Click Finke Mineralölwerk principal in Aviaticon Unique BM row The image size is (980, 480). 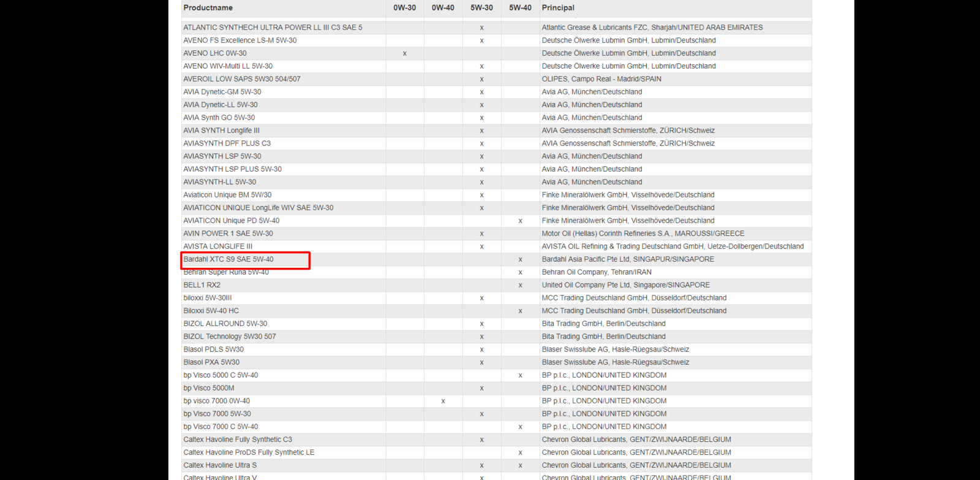point(628,195)
